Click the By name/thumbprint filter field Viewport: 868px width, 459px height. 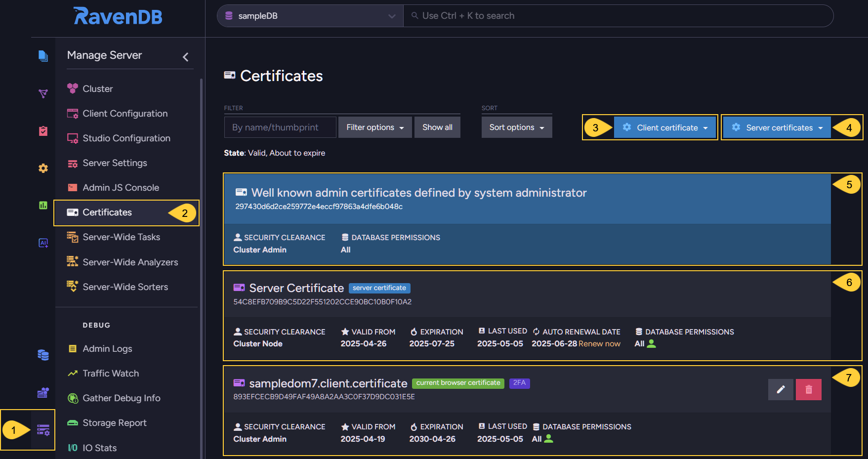pyautogui.click(x=280, y=127)
